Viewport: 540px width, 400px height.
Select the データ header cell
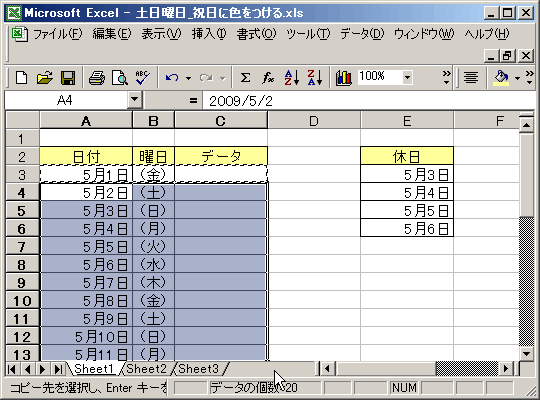coord(221,156)
